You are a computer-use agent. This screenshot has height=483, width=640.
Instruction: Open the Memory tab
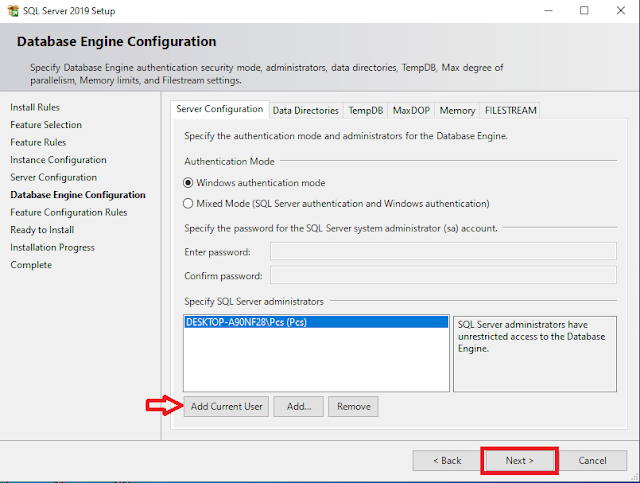(x=457, y=111)
